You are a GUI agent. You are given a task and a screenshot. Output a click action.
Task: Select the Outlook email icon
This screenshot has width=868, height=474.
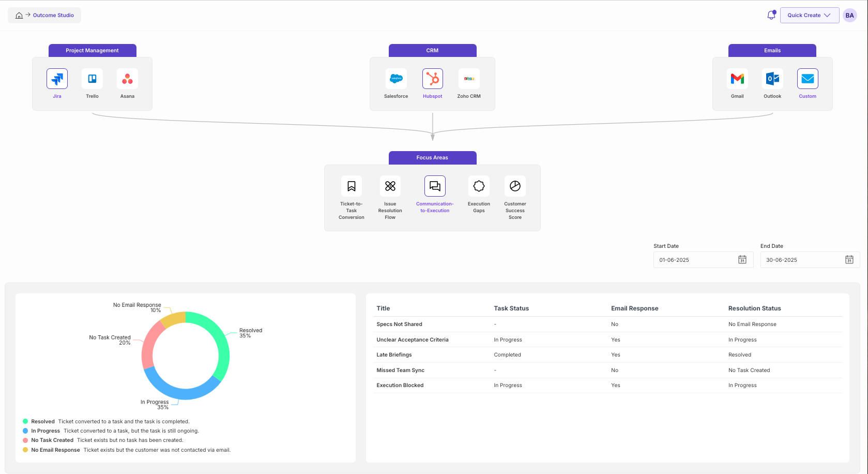tap(772, 79)
